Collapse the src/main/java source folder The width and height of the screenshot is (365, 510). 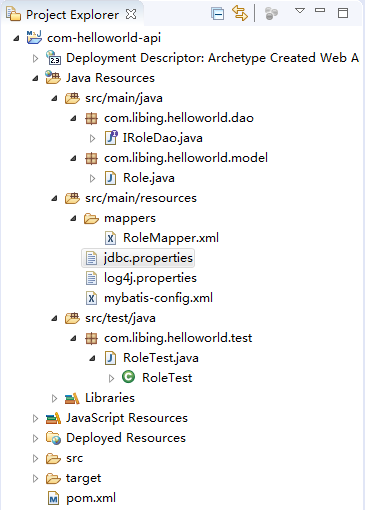[x=54, y=98]
